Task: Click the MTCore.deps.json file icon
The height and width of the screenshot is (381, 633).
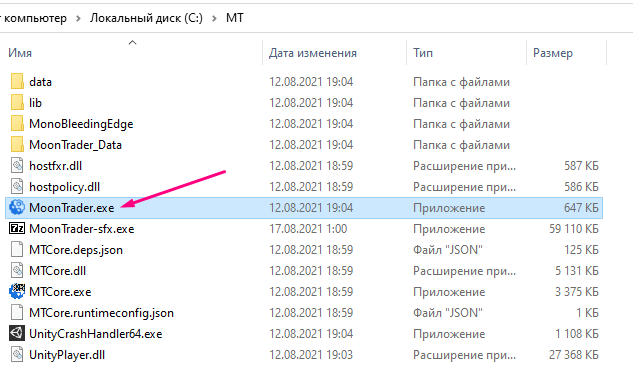Action: 17,249
